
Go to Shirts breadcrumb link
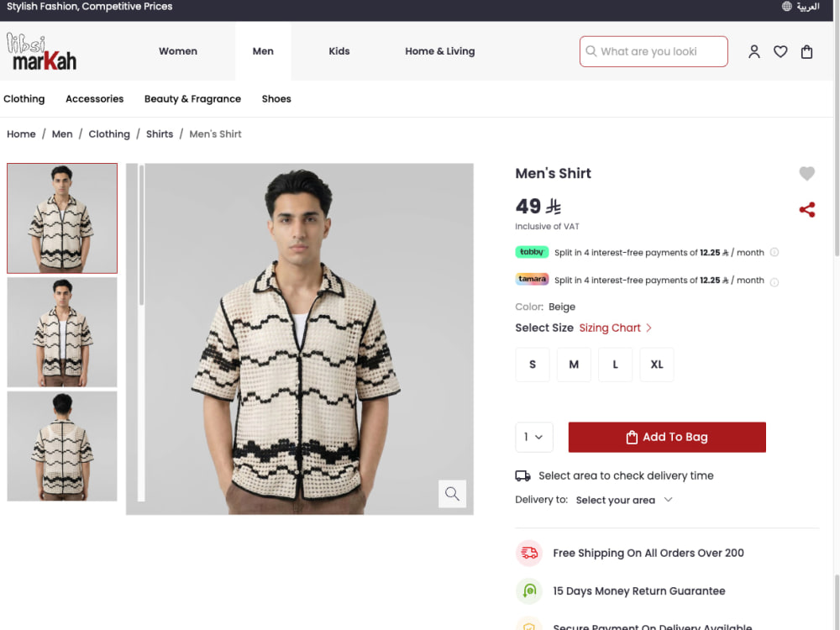click(160, 134)
